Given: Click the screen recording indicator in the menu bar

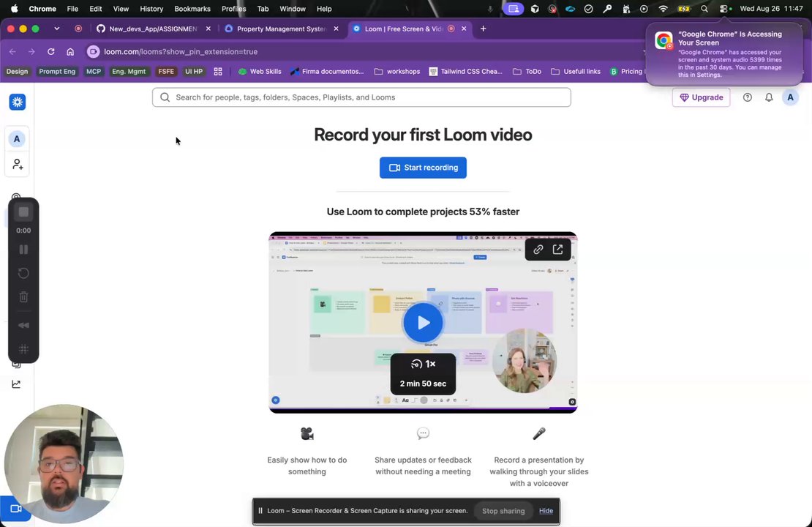Looking at the screenshot, I should 514,9.
